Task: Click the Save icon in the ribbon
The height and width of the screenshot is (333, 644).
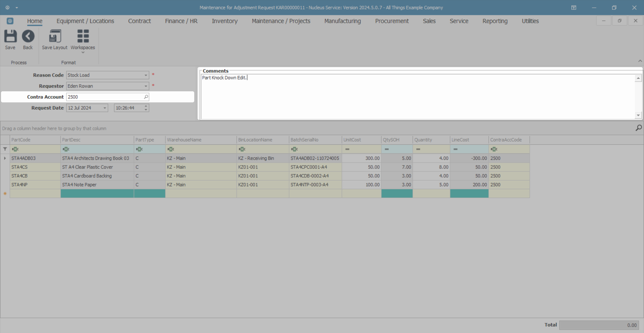Action: pyautogui.click(x=10, y=36)
